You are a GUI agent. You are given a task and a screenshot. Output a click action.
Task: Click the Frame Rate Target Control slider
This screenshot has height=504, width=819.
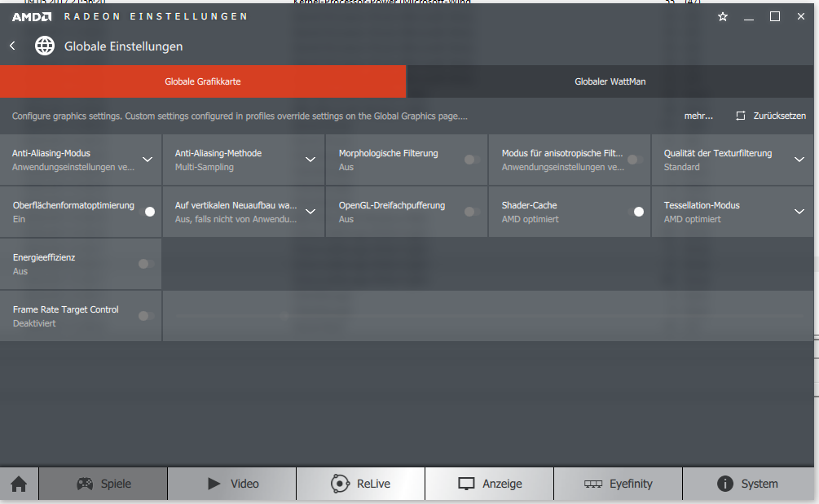488,316
